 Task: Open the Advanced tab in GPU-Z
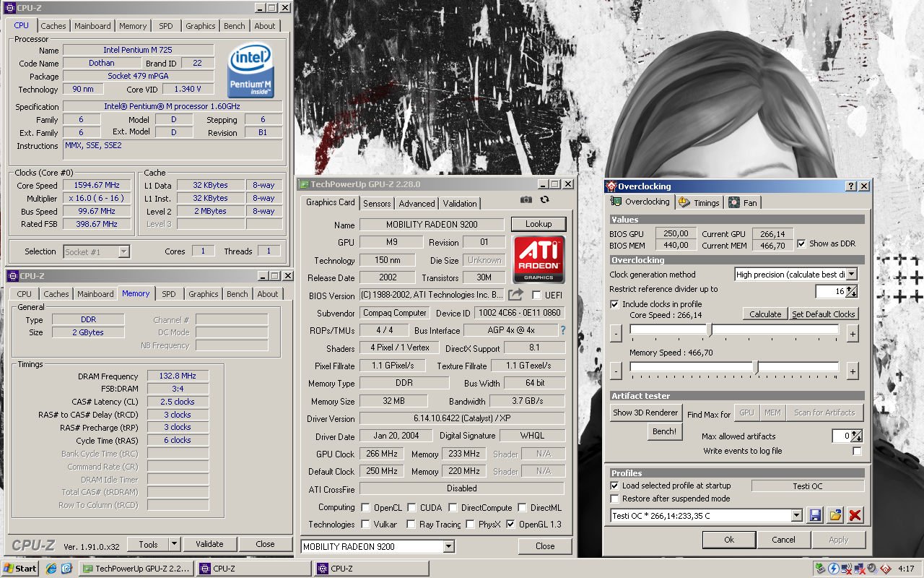pos(417,204)
